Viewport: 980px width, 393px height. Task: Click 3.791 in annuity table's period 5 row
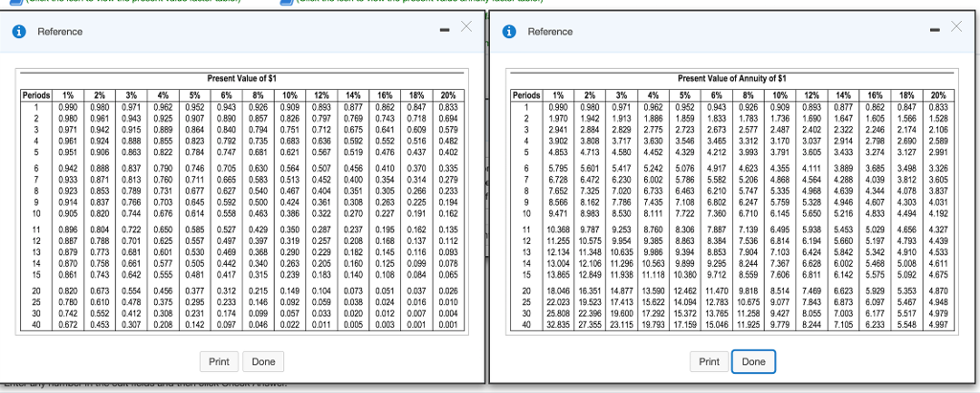780,150
